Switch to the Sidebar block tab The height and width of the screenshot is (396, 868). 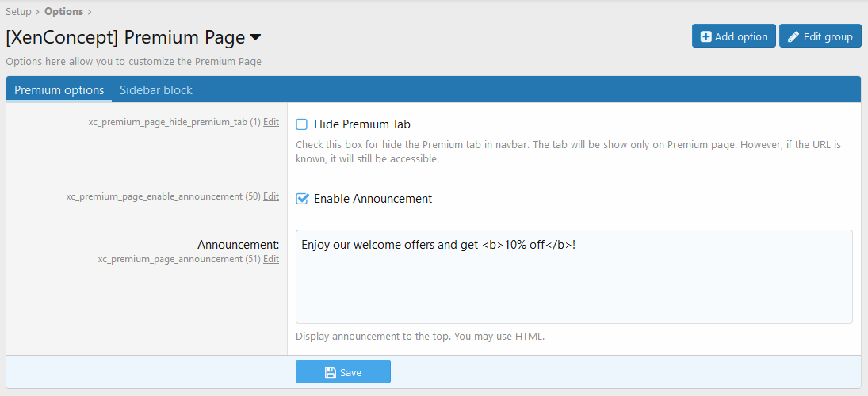[156, 90]
